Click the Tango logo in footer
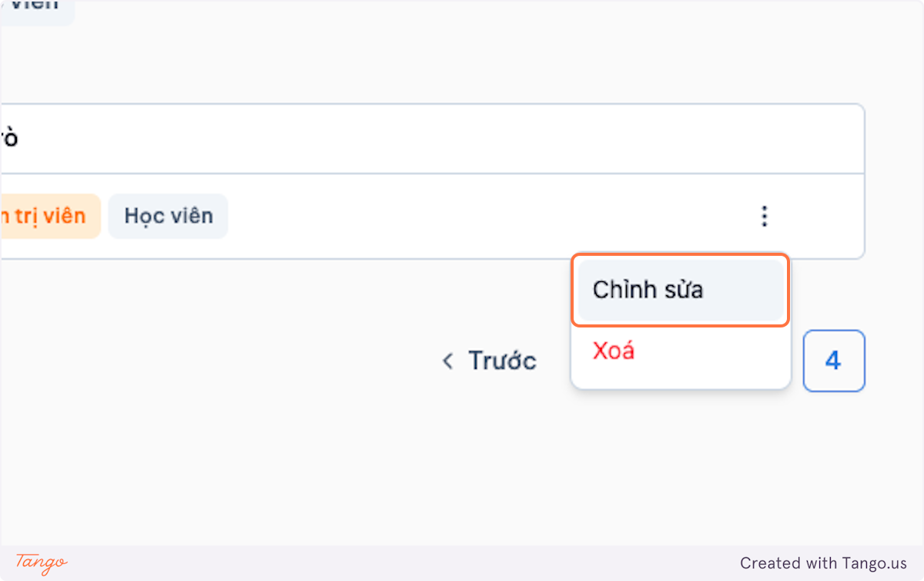 pos(42,563)
